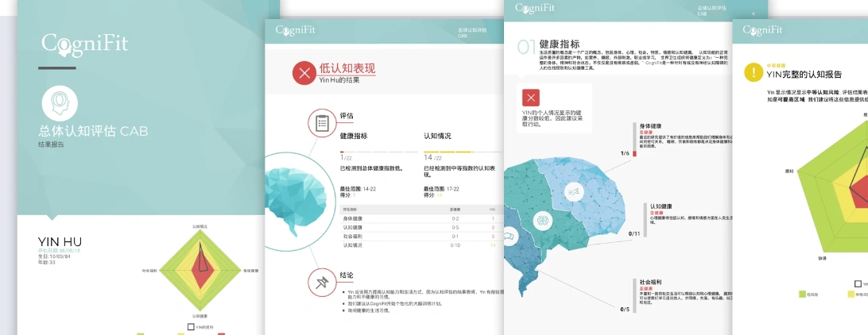This screenshot has width=868, height=335.
Task: Click the 健康指标 progress bar above 1/22
Action: tap(378, 152)
